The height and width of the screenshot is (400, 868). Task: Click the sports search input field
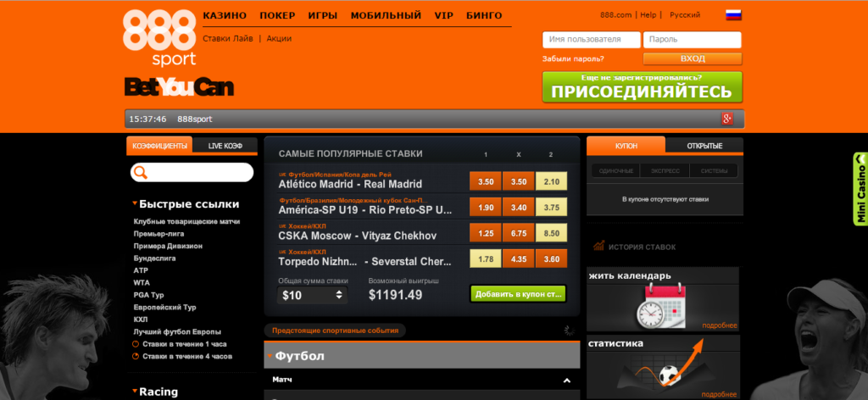192,173
